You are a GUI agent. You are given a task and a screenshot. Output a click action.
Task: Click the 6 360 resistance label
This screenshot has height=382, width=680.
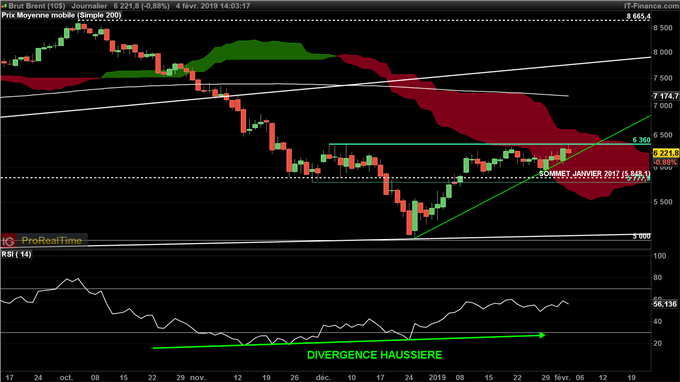641,140
